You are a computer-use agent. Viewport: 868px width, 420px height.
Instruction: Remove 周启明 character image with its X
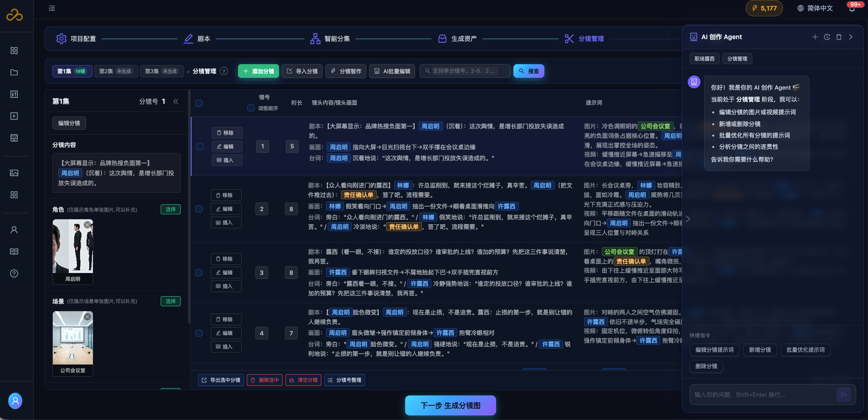pyautogui.click(x=87, y=225)
